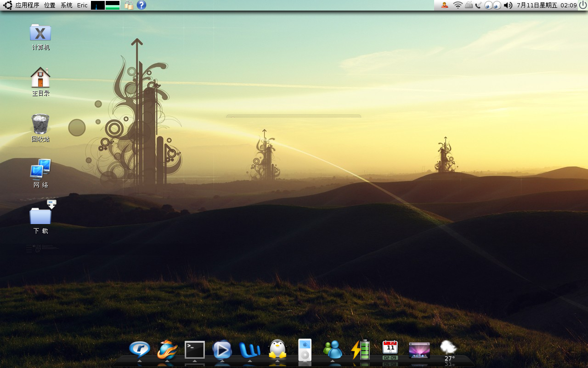Launch Firefox from the dock
588x368 pixels.
(x=167, y=350)
